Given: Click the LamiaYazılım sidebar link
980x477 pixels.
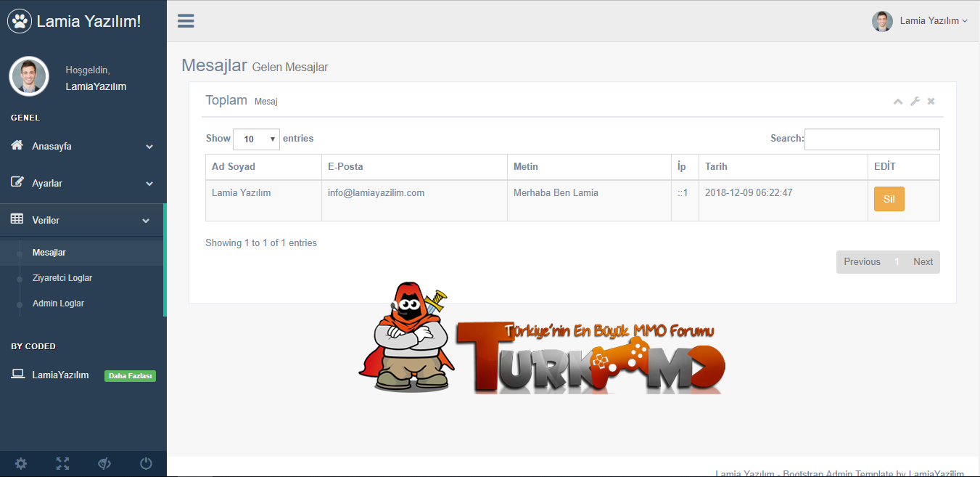Looking at the screenshot, I should (60, 375).
